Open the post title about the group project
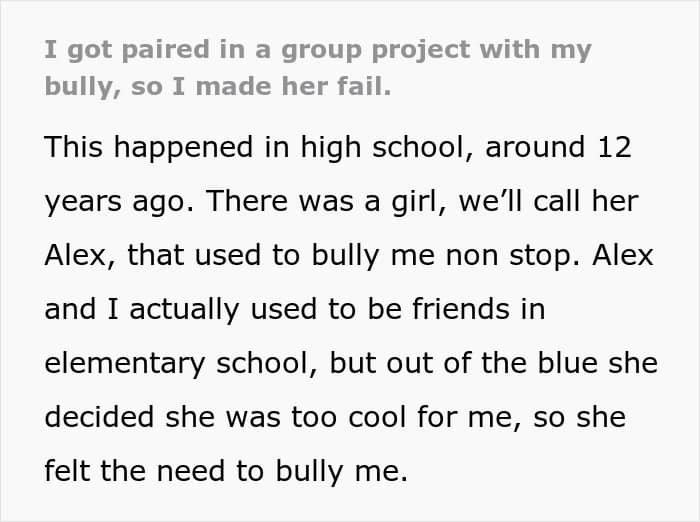 click(x=318, y=68)
